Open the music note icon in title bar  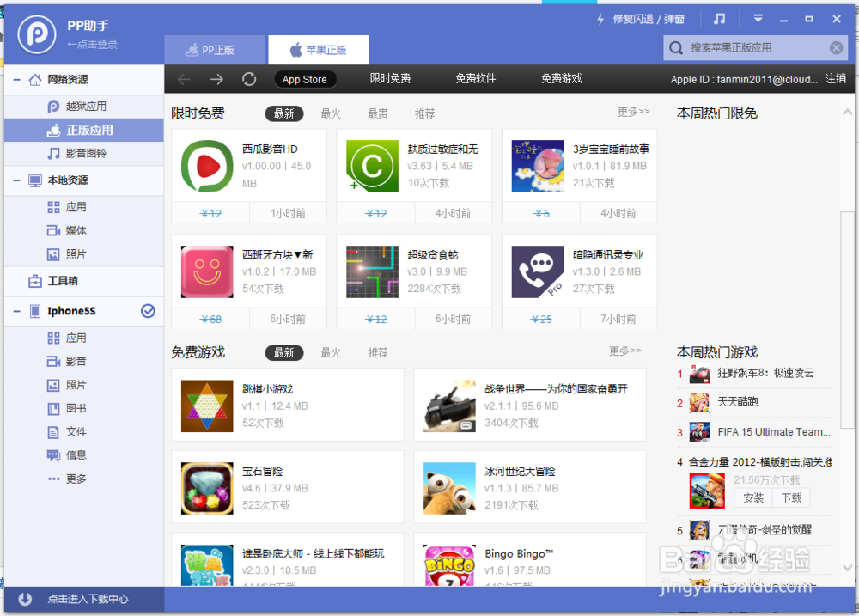coord(719,19)
